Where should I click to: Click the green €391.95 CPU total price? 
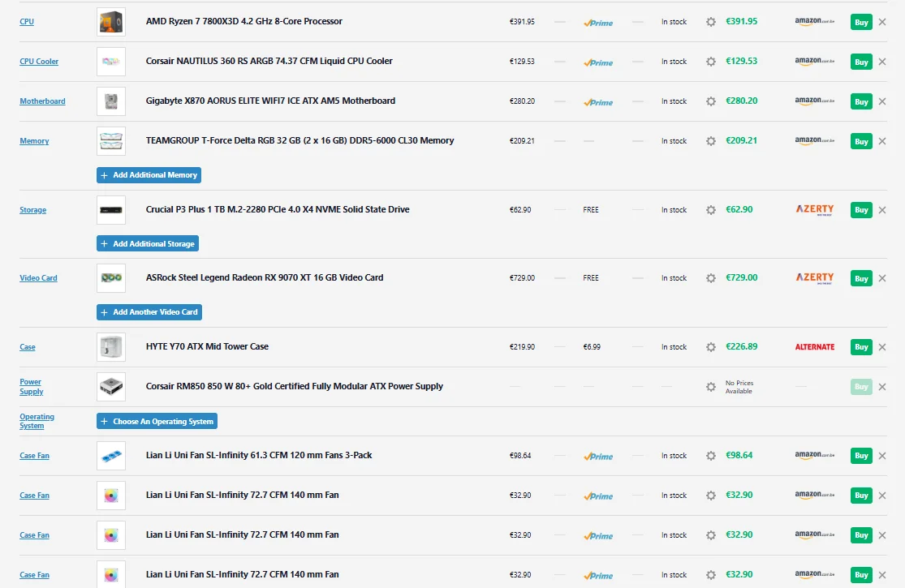point(741,21)
